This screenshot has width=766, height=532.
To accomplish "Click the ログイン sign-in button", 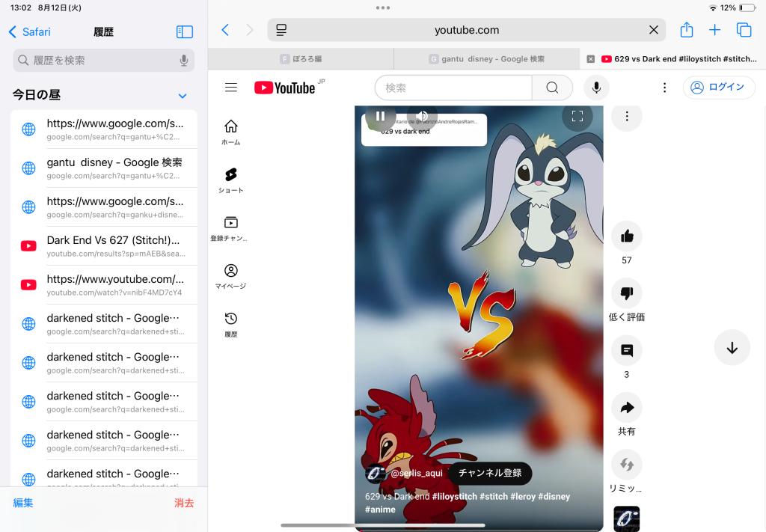I will pyautogui.click(x=718, y=88).
